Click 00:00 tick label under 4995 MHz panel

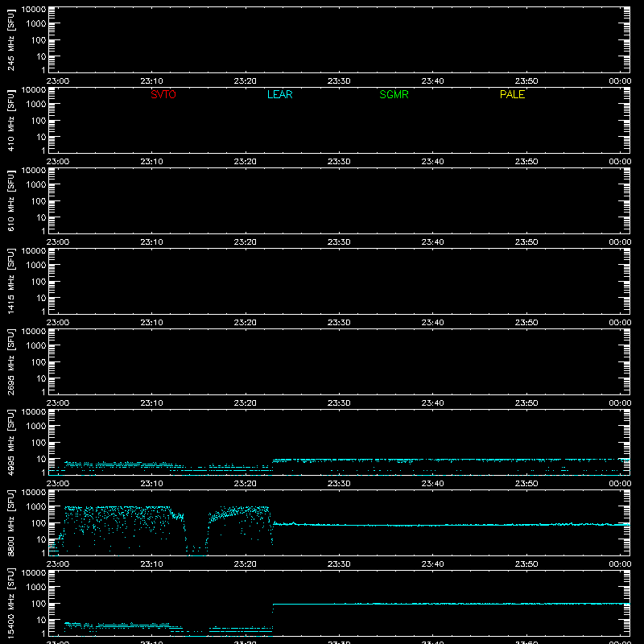(x=620, y=484)
